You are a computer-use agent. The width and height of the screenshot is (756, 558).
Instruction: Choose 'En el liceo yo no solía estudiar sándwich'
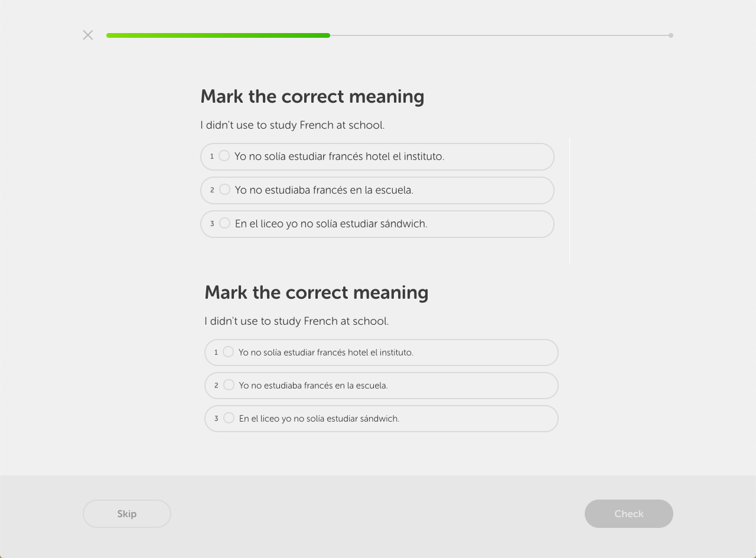tap(377, 224)
